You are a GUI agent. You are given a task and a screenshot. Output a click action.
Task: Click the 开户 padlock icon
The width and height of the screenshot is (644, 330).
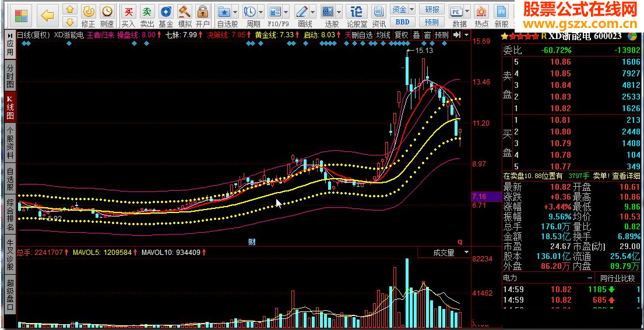tap(202, 12)
